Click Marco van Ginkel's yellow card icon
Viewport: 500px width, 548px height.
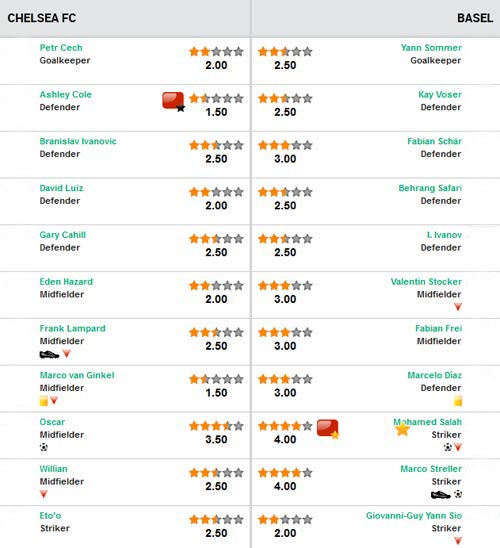pyautogui.click(x=44, y=401)
